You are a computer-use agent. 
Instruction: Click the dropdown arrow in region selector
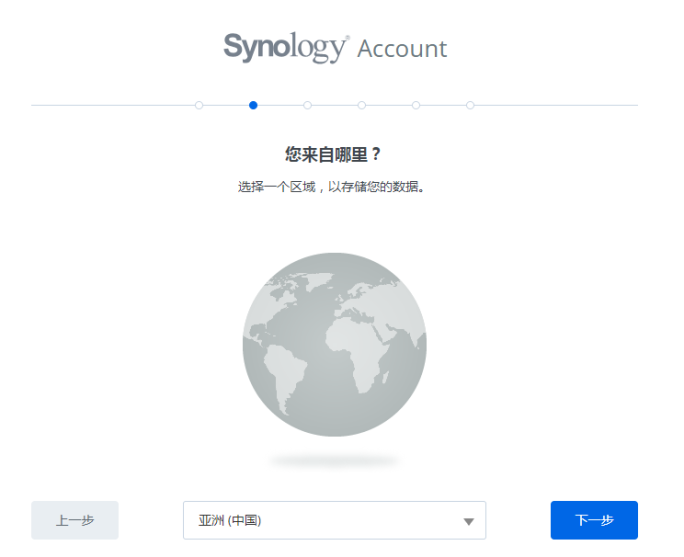coord(469,521)
